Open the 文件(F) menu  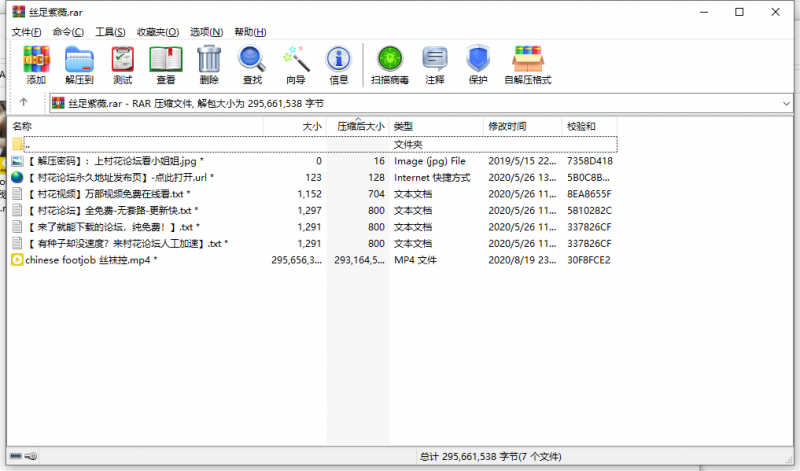click(x=25, y=32)
